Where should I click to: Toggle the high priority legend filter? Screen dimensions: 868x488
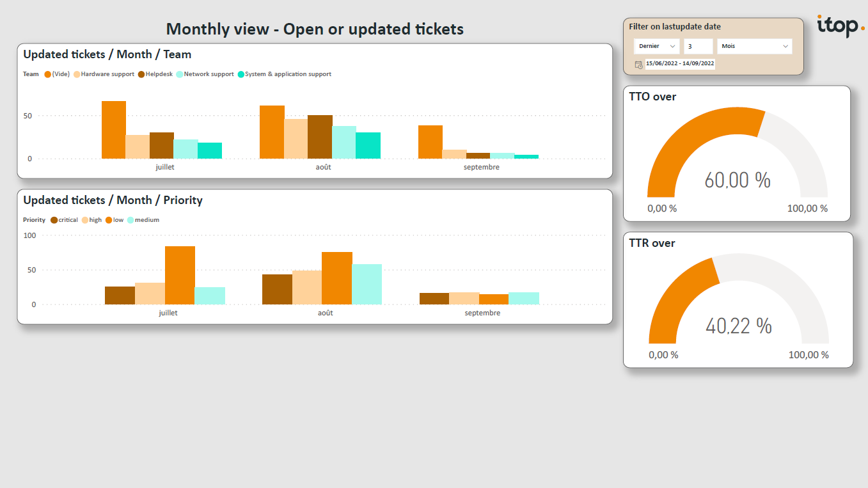click(x=85, y=220)
